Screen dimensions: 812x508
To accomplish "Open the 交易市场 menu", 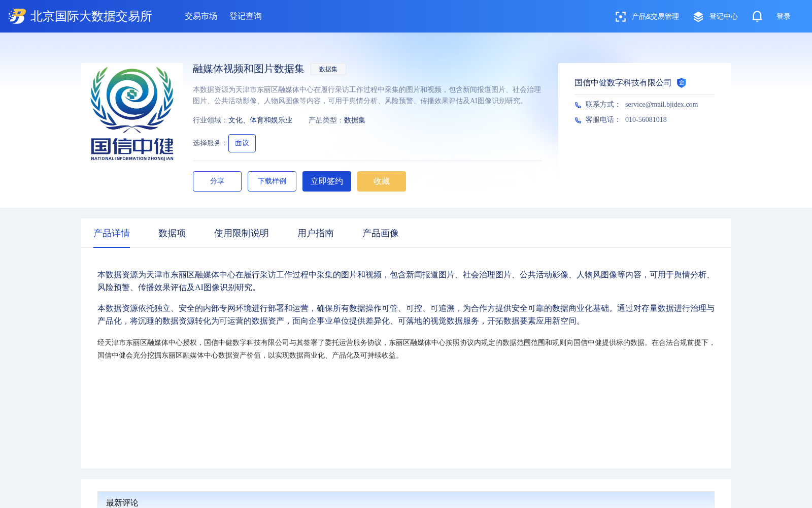I will 201,16.
